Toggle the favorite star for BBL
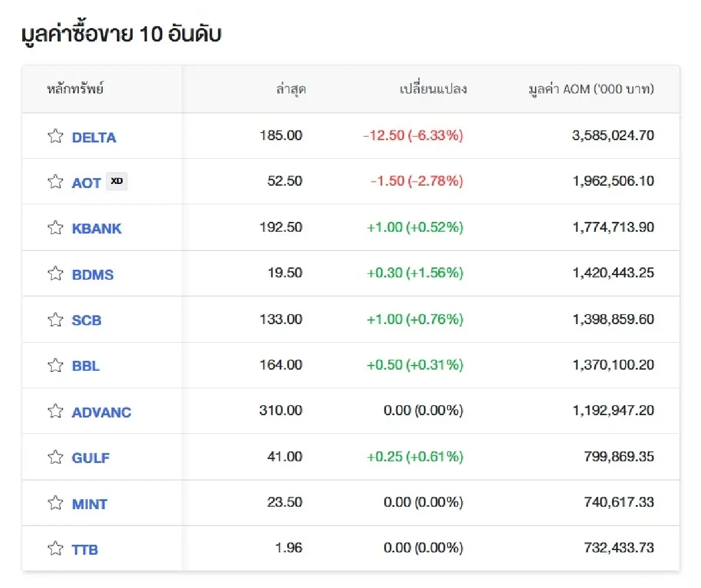Screen dimensions: 701x588 (55, 365)
